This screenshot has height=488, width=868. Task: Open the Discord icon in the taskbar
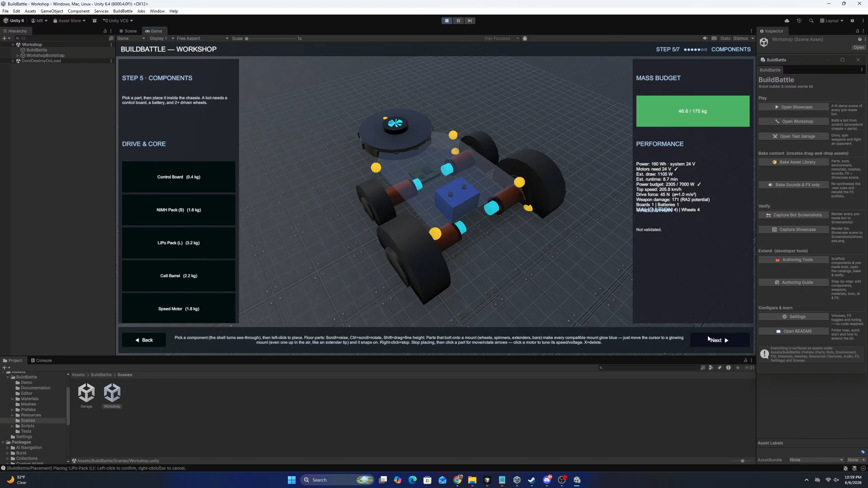[x=547, y=480]
